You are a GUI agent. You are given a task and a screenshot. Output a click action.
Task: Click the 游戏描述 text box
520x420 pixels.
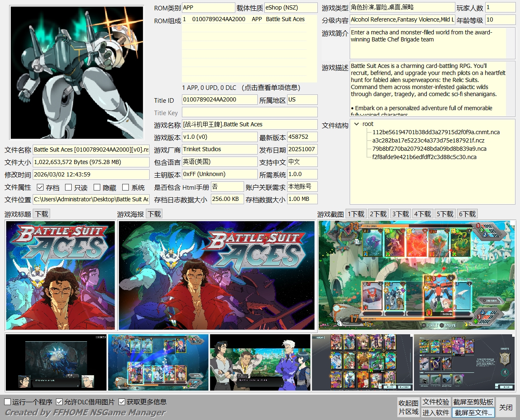tap(432, 89)
